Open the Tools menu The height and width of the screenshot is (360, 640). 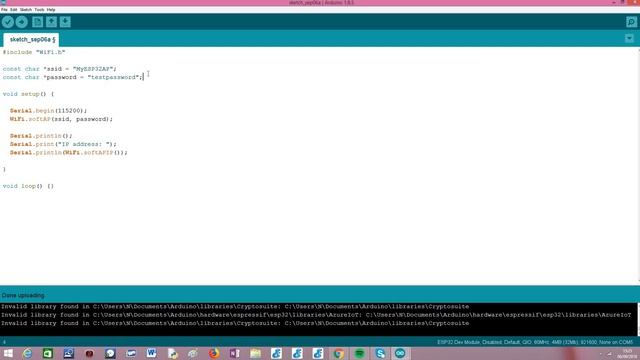tap(39, 9)
